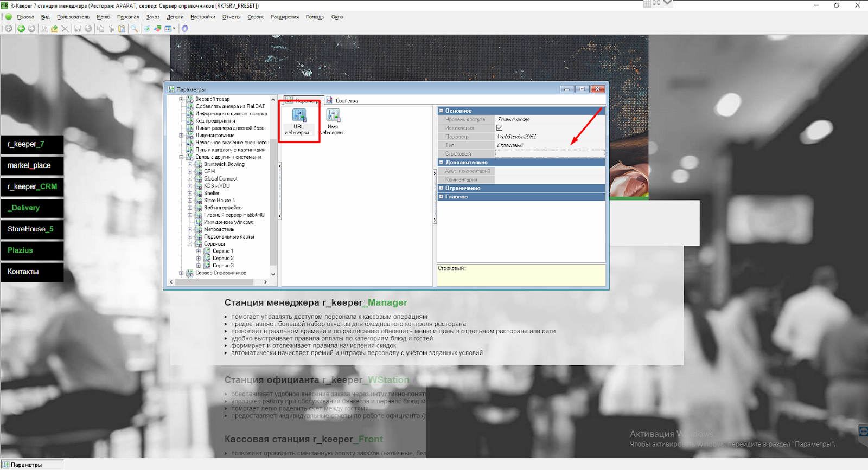
Task: Click the grey Forward arrow in toolbar
Action: tap(31, 29)
